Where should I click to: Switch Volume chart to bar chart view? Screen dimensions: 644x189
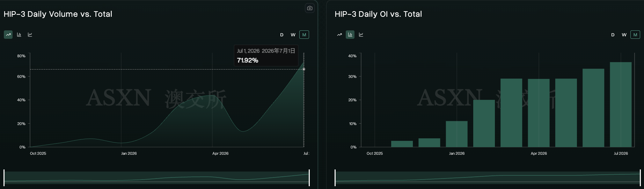coord(19,35)
